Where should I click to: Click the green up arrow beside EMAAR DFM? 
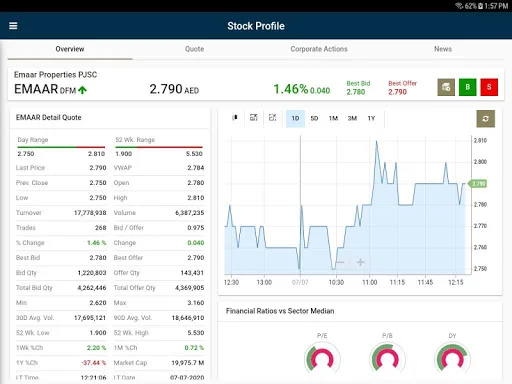82,90
